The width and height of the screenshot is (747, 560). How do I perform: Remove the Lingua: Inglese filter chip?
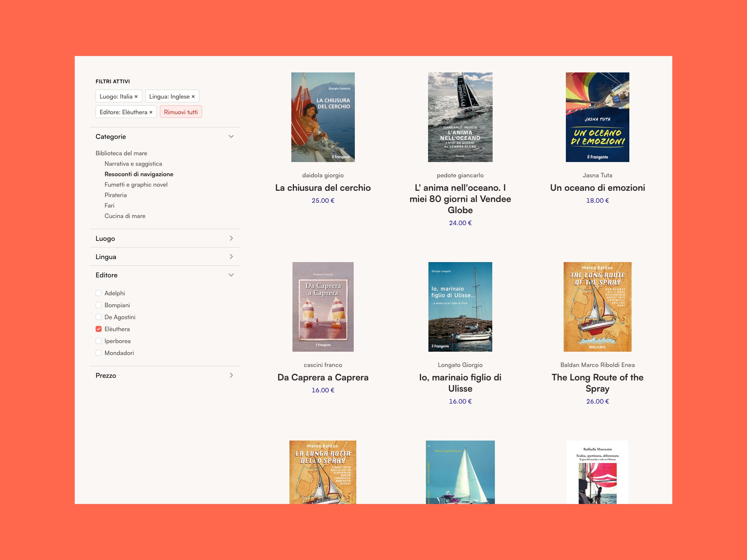(193, 97)
